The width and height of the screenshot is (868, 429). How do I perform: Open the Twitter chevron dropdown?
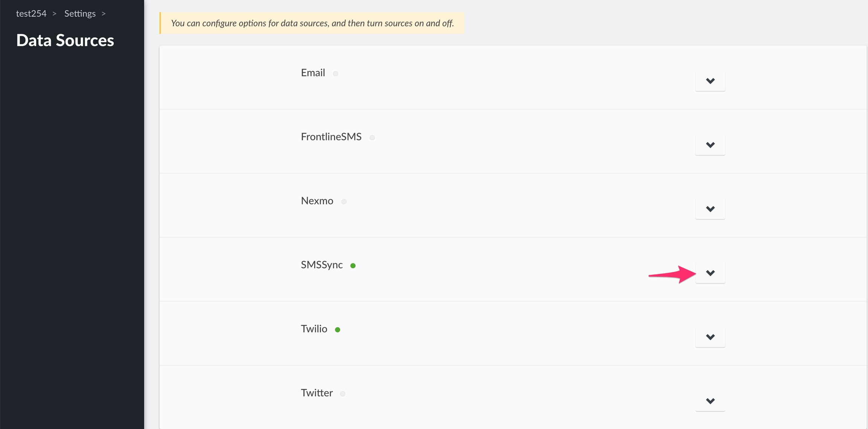710,401
